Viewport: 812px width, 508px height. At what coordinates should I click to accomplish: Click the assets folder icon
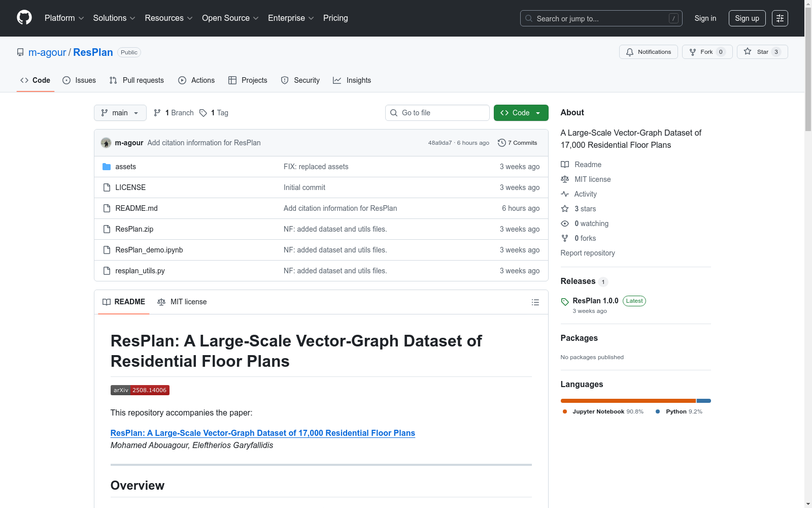107,167
